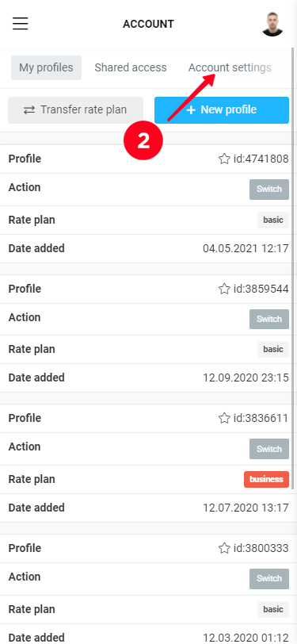Star the profile id:3859544

[x=224, y=289]
